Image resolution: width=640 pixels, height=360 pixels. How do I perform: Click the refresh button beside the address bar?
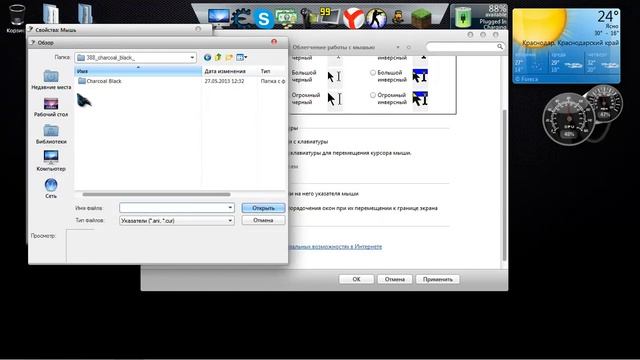[408, 47]
